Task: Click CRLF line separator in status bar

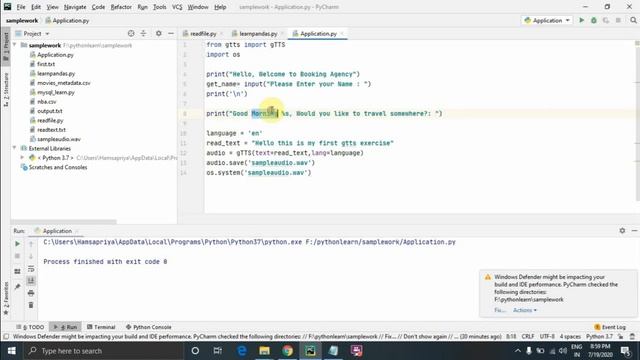Action: pyautogui.click(x=527, y=336)
